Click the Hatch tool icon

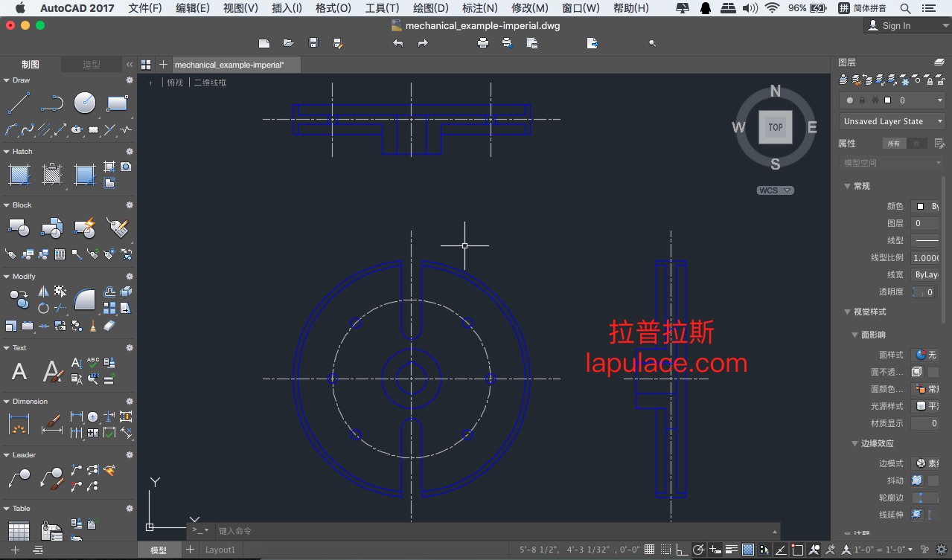pyautogui.click(x=19, y=175)
